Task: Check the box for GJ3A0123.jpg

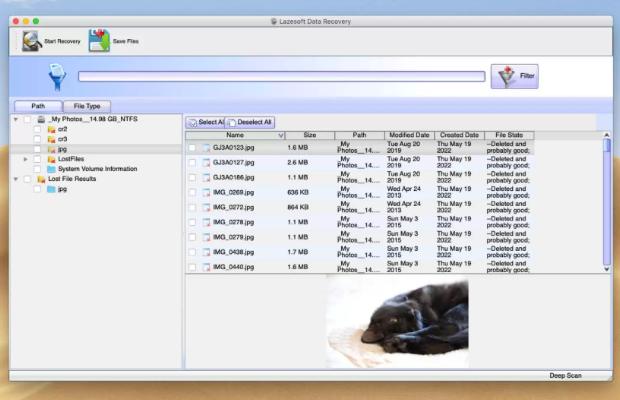Action: click(x=192, y=147)
